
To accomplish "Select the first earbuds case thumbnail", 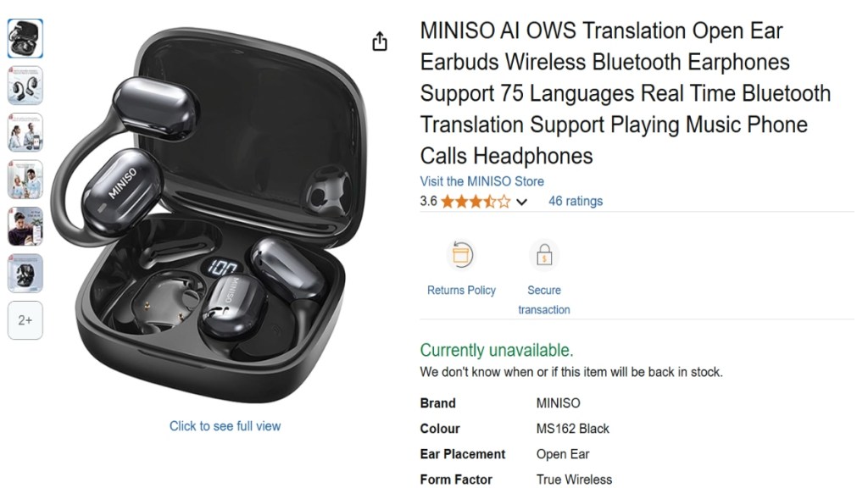I will coord(25,38).
